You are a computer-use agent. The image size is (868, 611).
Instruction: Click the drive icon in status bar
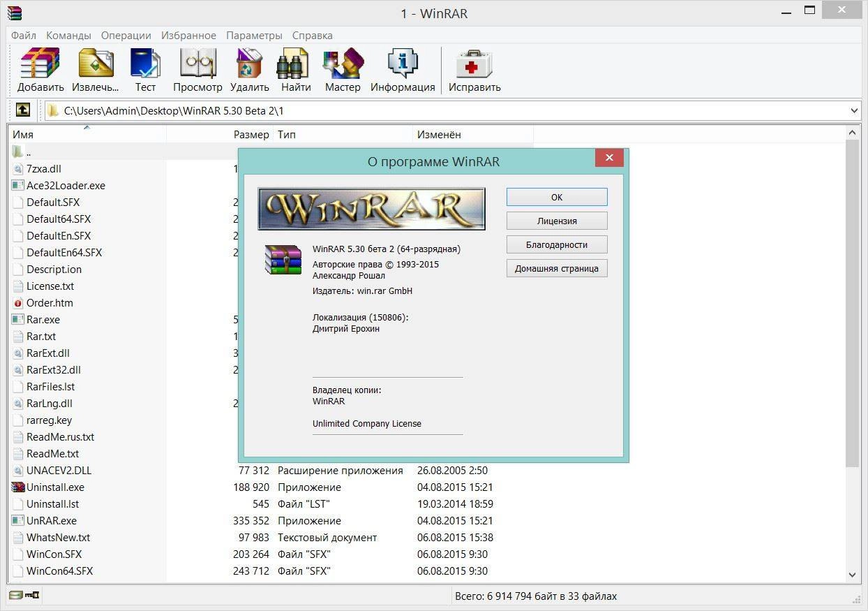click(x=15, y=596)
